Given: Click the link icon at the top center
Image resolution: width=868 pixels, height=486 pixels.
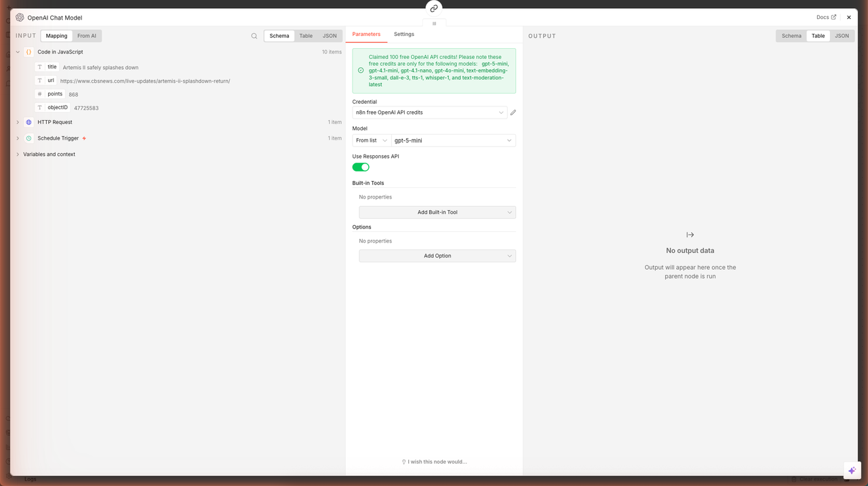Looking at the screenshot, I should [434, 9].
